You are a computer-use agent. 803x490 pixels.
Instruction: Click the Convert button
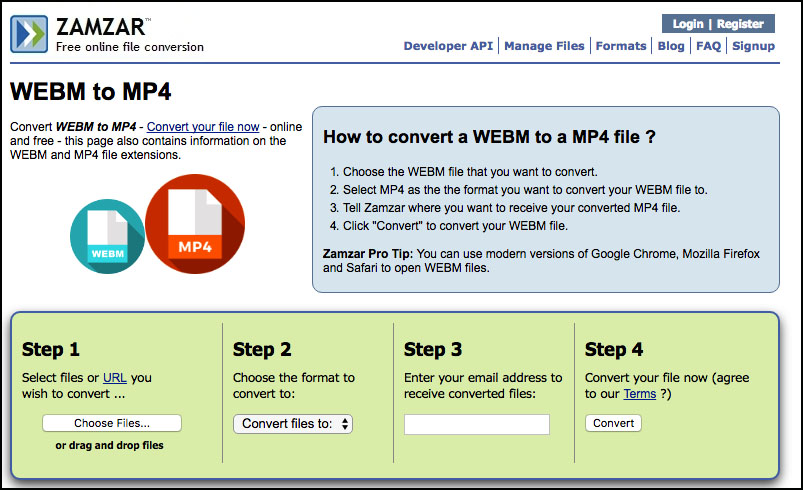613,423
